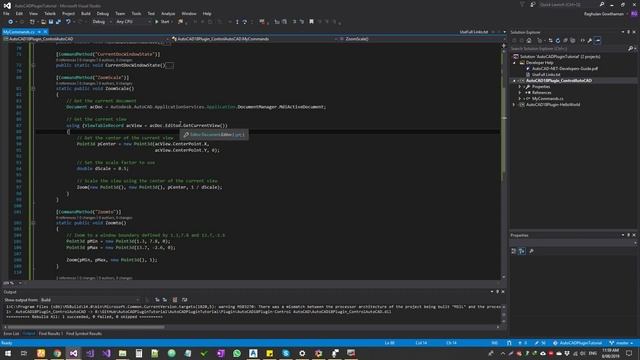Open the Windows Start menu
The image size is (640, 360).
(8, 353)
